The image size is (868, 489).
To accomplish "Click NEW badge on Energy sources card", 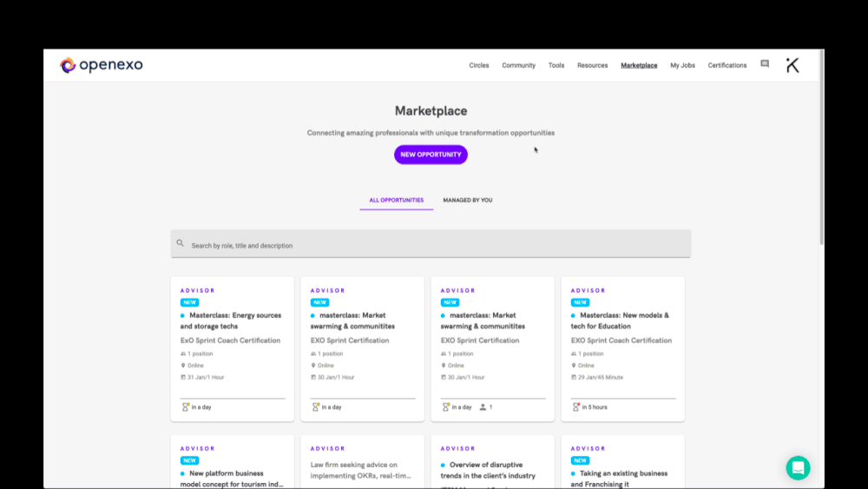I will (x=189, y=302).
